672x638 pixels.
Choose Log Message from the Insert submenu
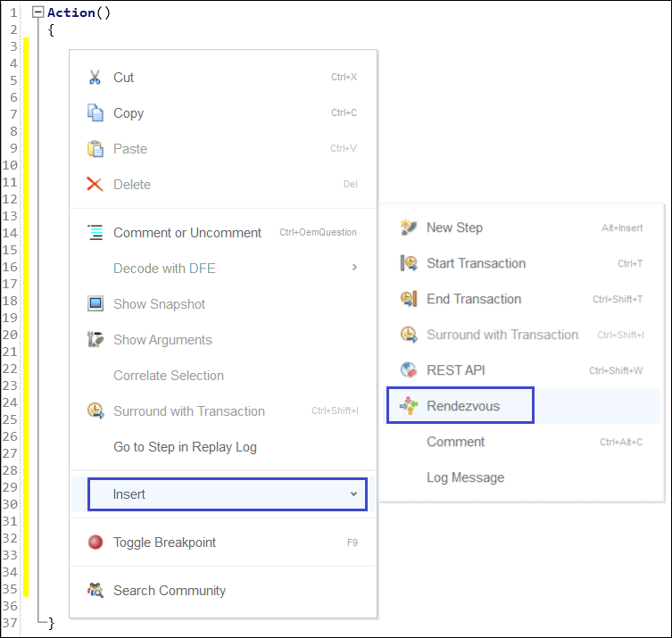pyautogui.click(x=465, y=477)
